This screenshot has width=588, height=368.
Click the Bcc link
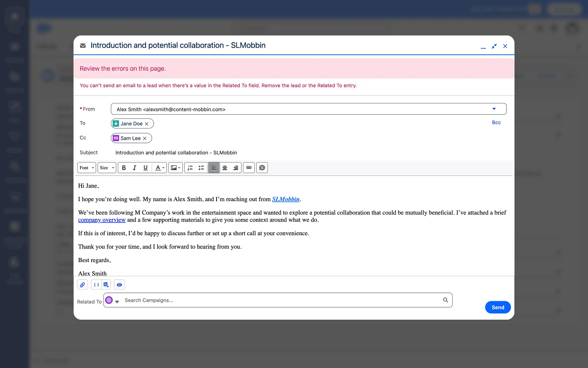pos(496,122)
